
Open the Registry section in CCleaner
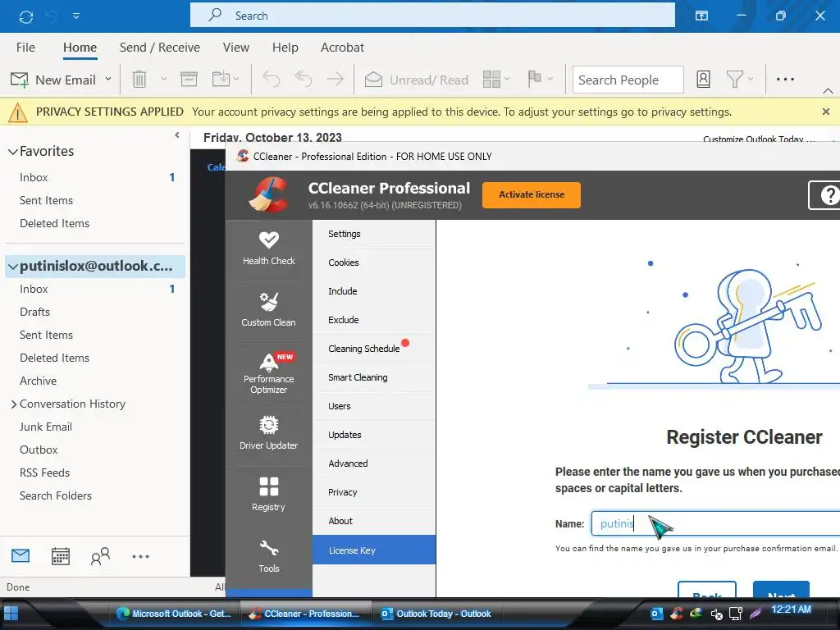(269, 495)
